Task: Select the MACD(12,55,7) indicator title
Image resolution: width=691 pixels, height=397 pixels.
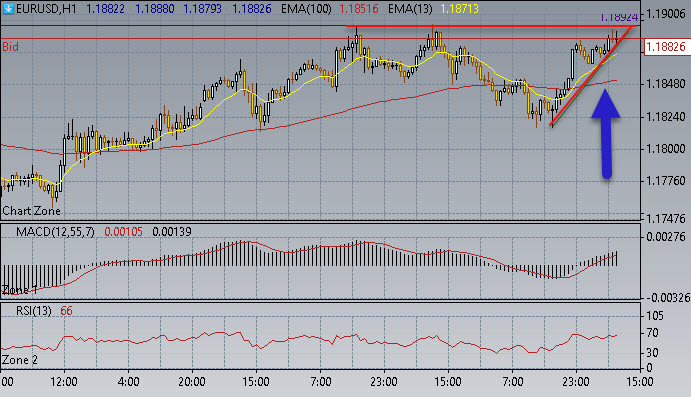Action: [x=55, y=232]
